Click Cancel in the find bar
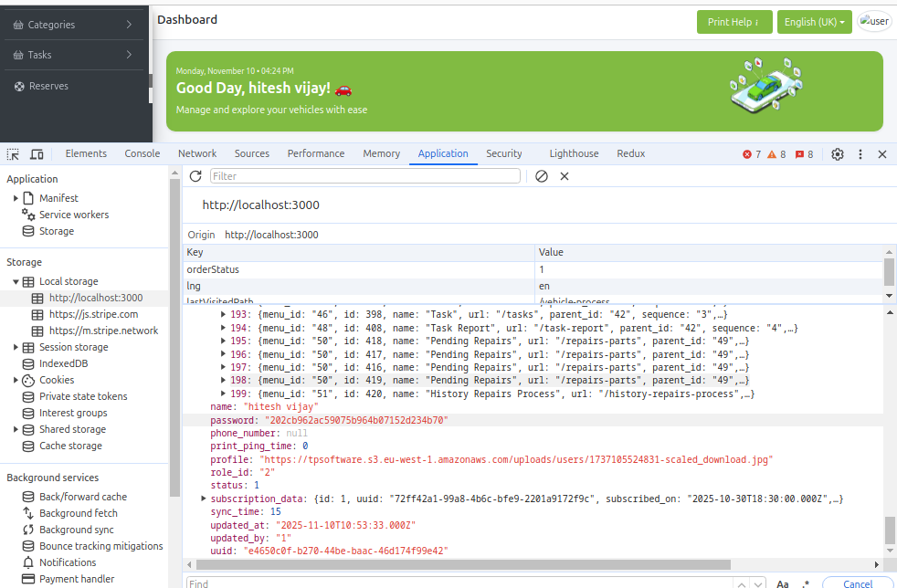This screenshot has width=897, height=588. tap(858, 583)
